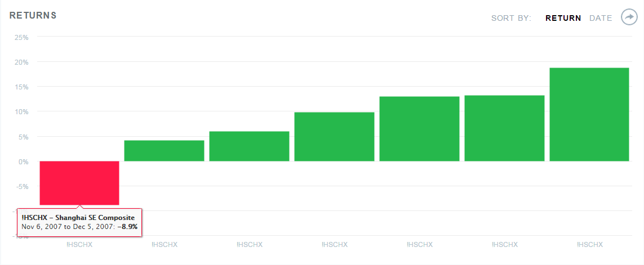
Task: Click the green bar just under 10%
Action: tap(334, 137)
